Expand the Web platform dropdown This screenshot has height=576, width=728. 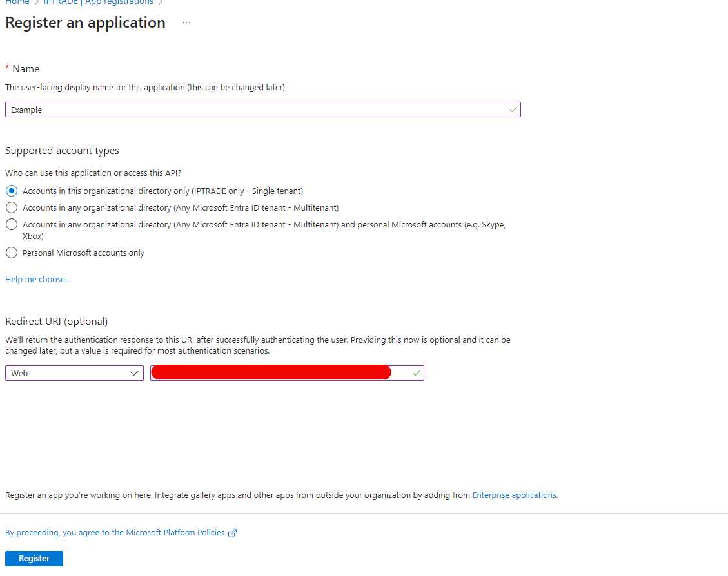point(74,373)
